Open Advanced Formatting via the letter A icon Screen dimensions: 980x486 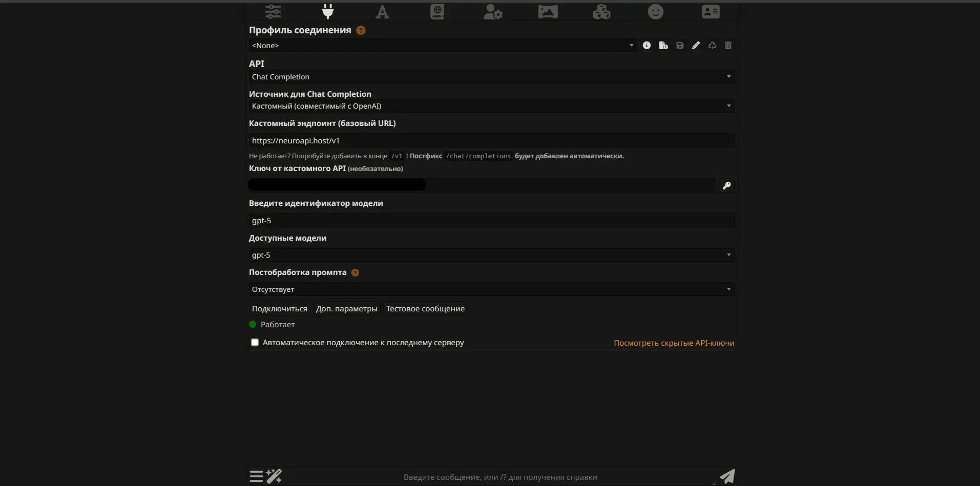click(x=382, y=11)
